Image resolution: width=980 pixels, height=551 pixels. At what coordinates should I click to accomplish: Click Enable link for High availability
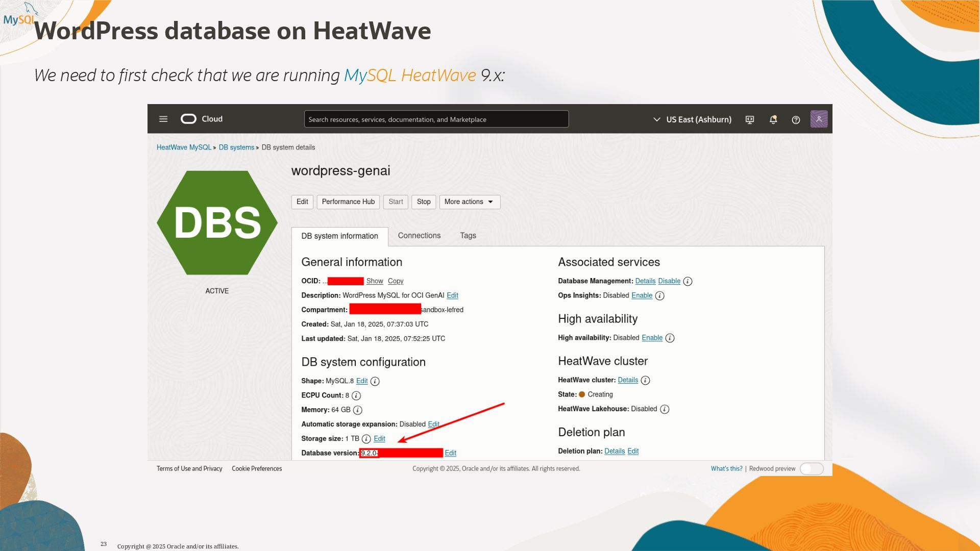point(652,338)
